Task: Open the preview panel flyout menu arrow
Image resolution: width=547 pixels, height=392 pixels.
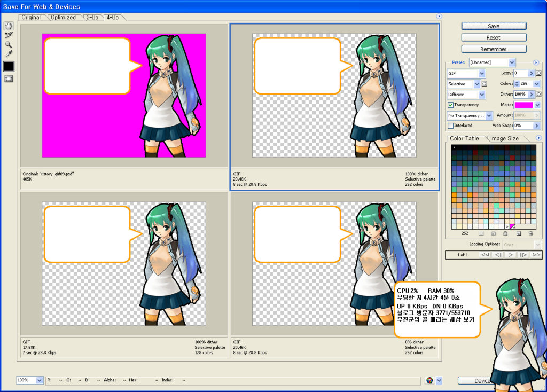Action: click(x=439, y=17)
